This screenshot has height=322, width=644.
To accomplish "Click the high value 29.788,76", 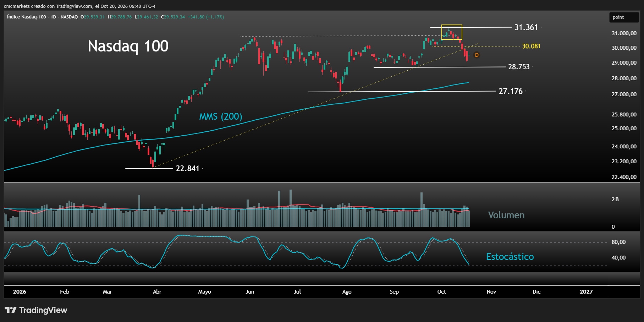I will (121, 17).
